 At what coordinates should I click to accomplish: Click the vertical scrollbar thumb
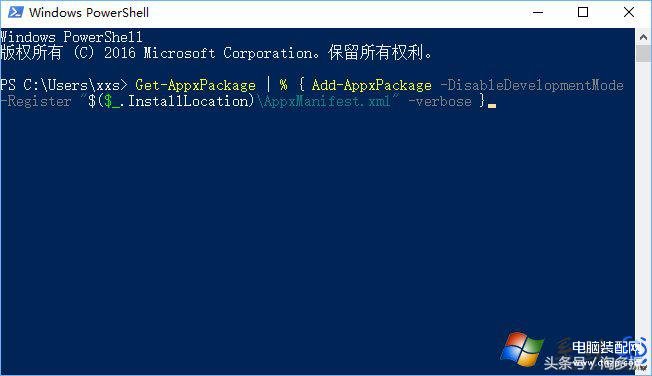click(643, 54)
